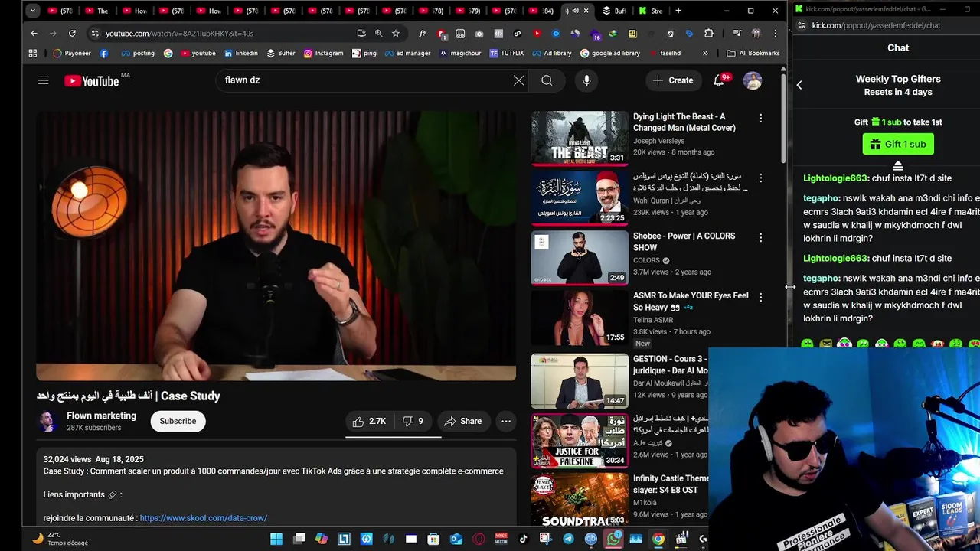
Task: Open Chrome apps grid in bookmarks bar
Action: 32,53
